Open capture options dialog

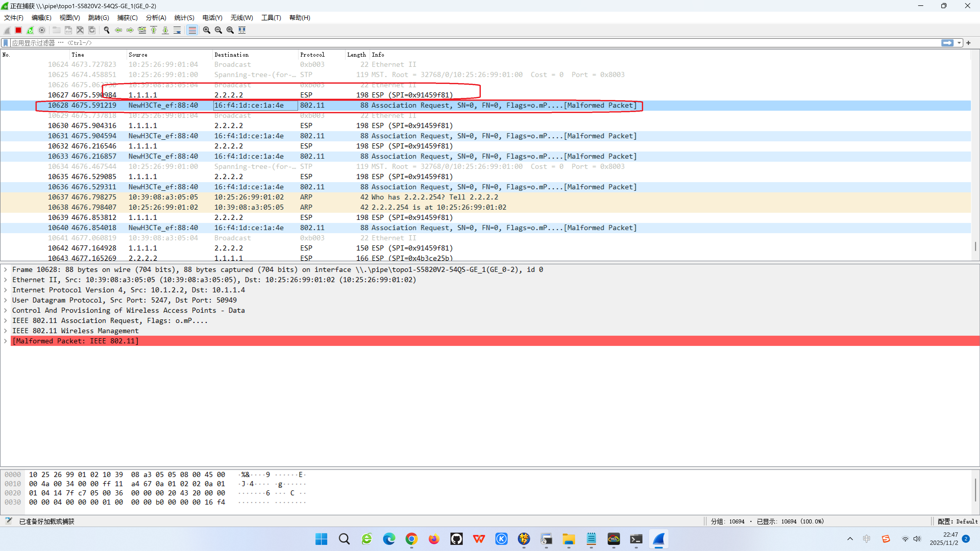[42, 30]
